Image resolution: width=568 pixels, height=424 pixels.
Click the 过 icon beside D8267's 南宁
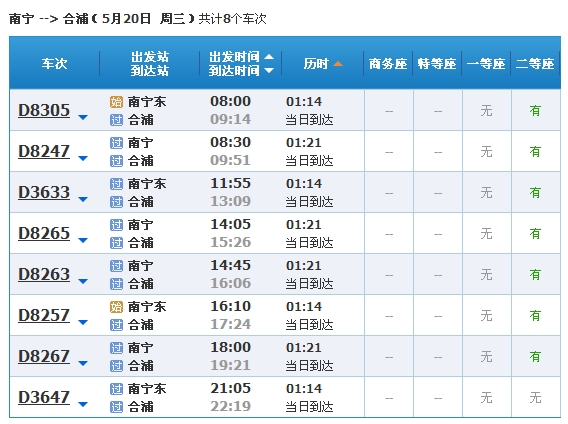click(116, 348)
